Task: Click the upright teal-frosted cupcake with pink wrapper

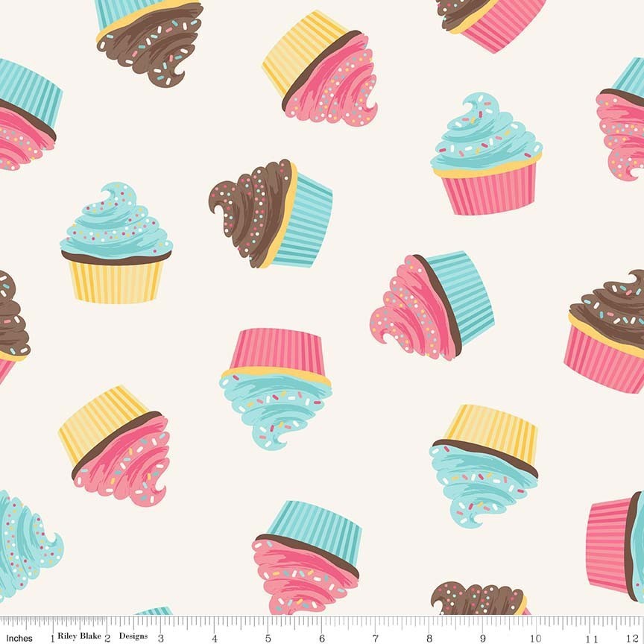Action: pos(486,154)
